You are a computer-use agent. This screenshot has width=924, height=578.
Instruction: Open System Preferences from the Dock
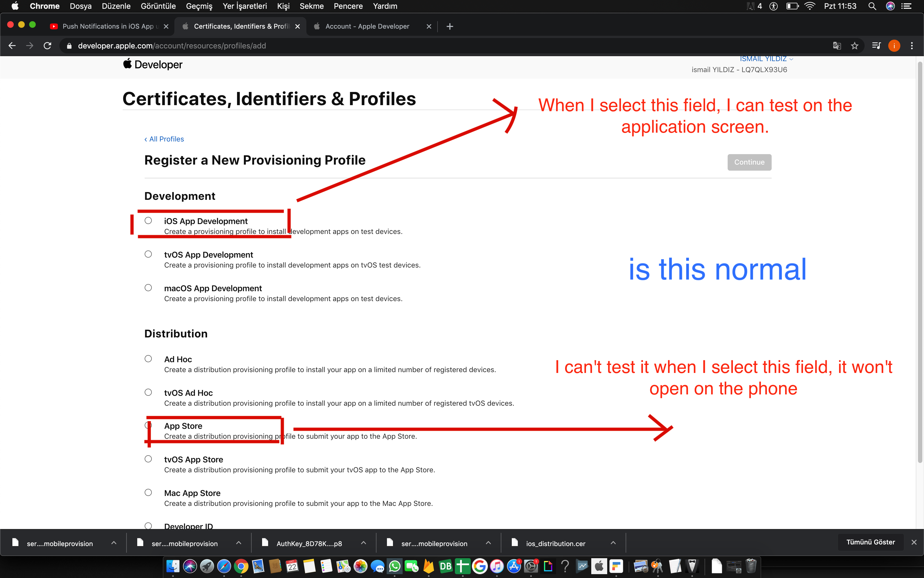[x=531, y=566]
